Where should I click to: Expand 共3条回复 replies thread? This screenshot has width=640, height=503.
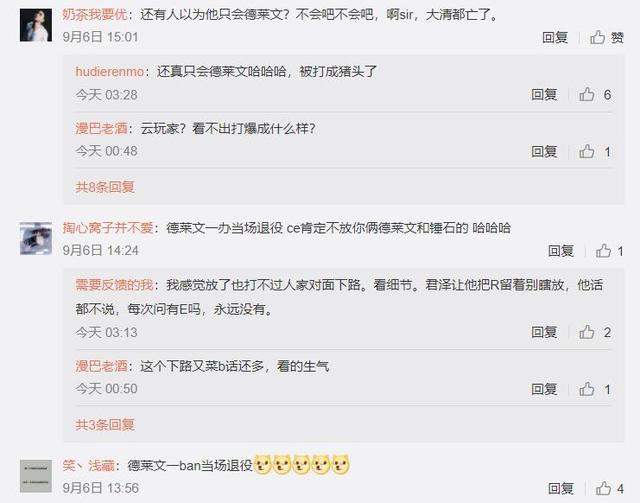tap(105, 425)
